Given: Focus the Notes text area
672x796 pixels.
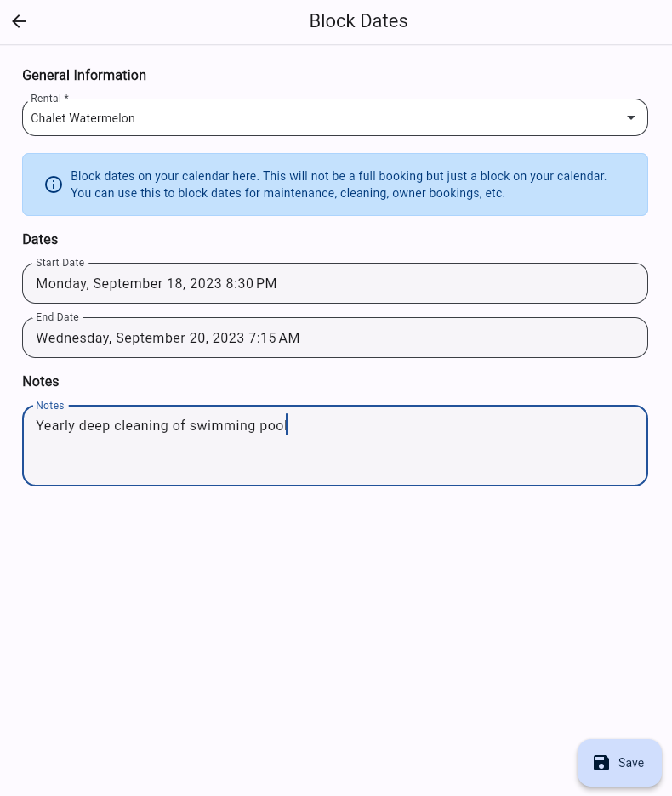Looking at the screenshot, I should 335,454.
